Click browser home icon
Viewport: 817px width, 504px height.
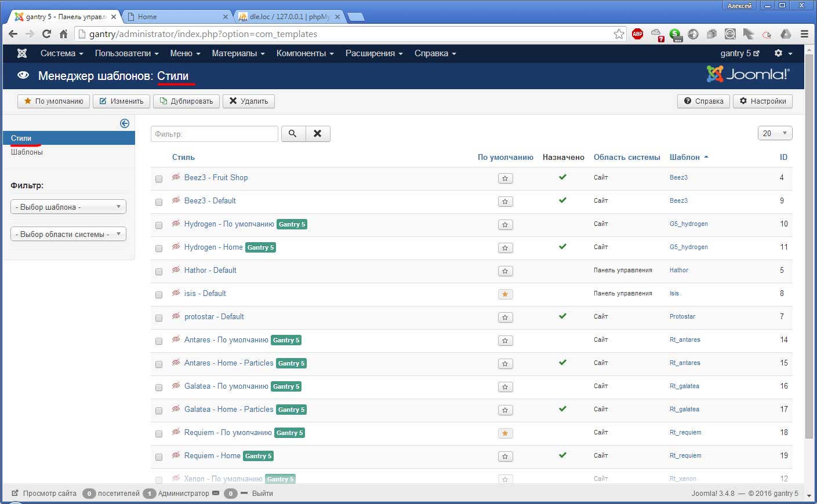click(63, 34)
